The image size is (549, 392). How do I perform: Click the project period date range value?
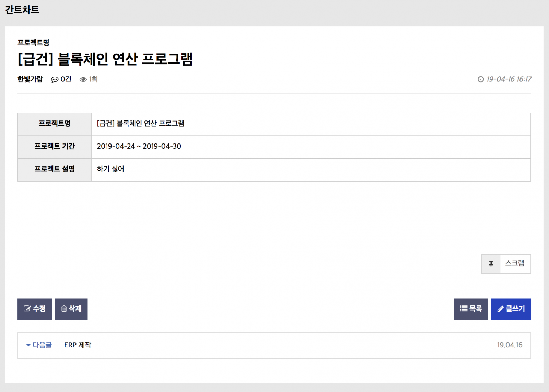click(139, 146)
